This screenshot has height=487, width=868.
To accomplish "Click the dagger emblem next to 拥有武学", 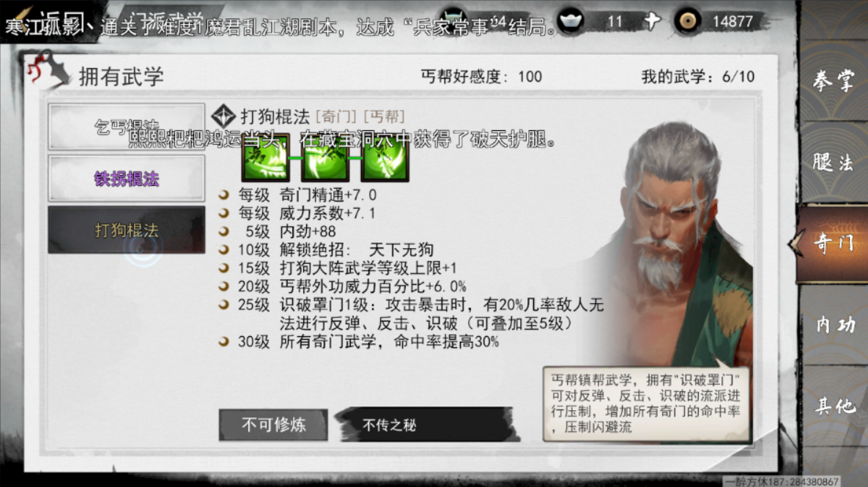I will coord(46,69).
